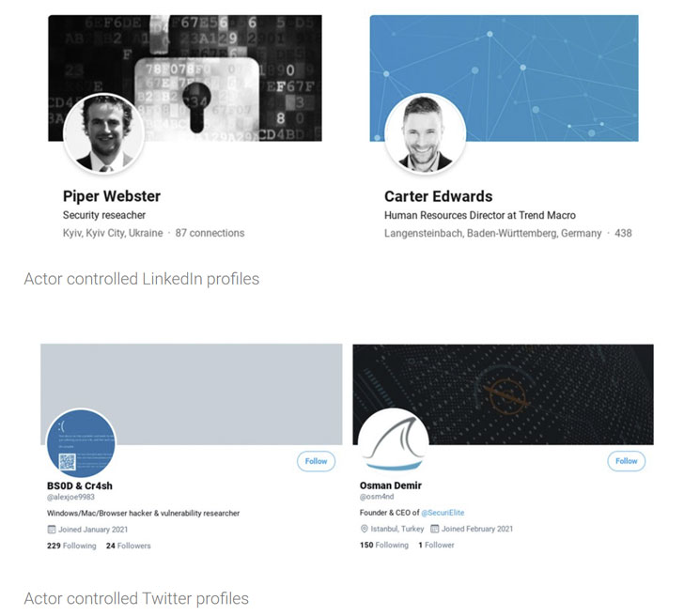Viewport: 684px width, 616px height.
Task: Click Carter Edwards' profile photo
Action: coord(425,134)
